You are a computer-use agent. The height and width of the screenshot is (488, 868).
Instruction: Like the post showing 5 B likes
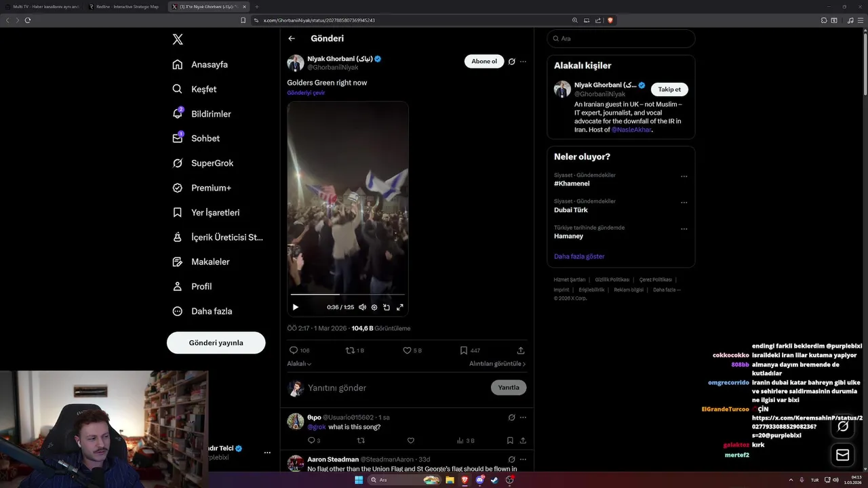click(x=407, y=350)
